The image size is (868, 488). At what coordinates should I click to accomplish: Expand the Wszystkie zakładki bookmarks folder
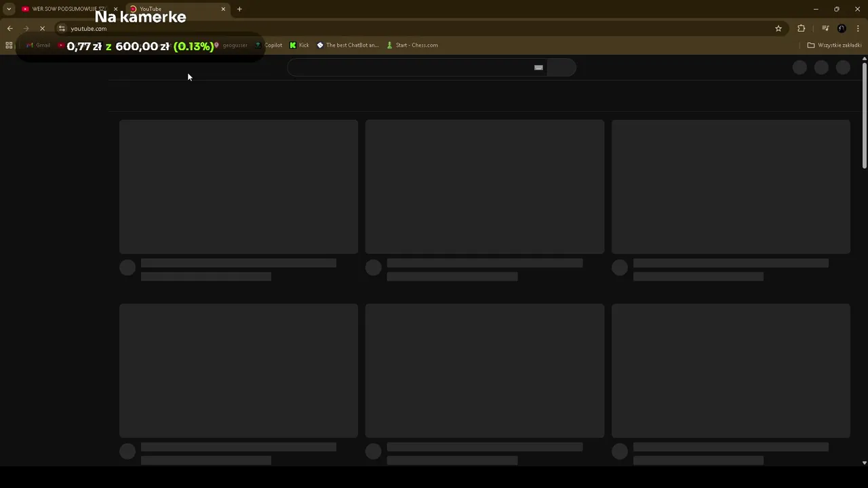coord(834,45)
